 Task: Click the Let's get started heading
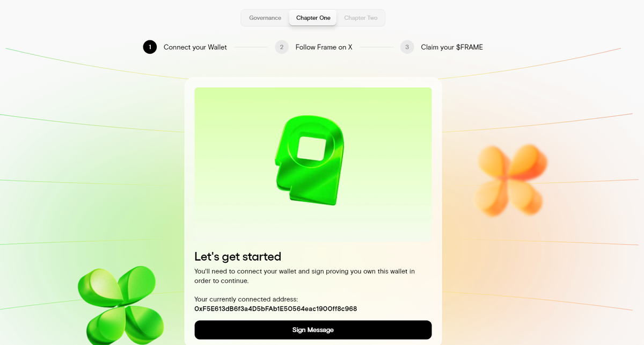tap(238, 256)
